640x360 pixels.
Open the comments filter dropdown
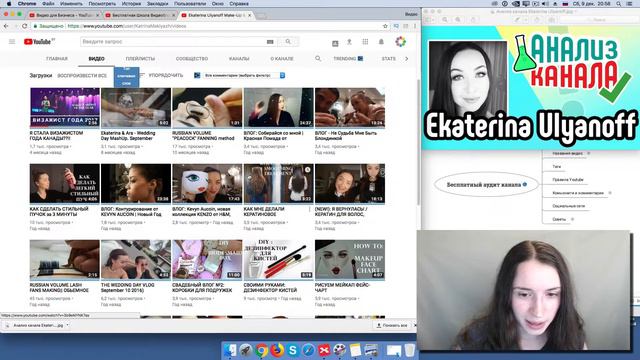click(x=244, y=76)
